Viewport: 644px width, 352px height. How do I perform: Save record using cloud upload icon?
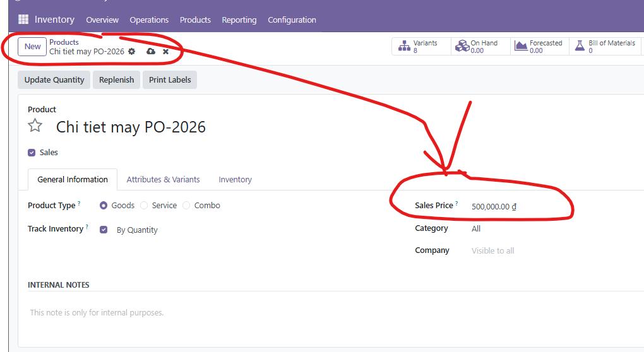(150, 52)
